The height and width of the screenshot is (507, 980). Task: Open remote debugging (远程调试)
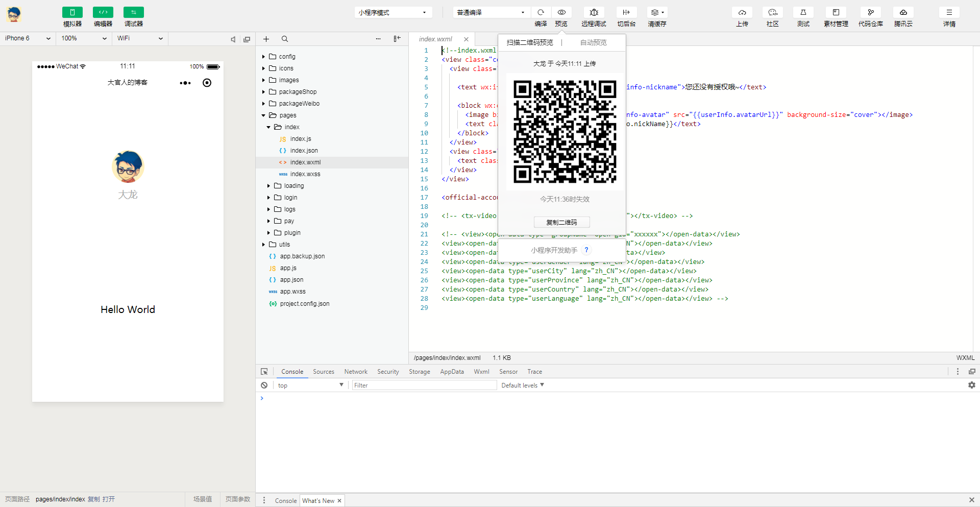(594, 12)
